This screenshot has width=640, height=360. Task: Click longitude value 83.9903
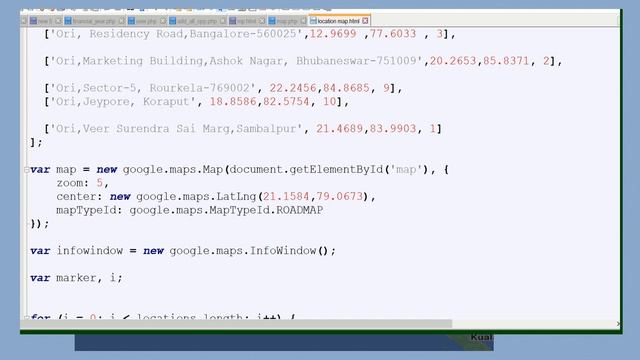coord(393,129)
